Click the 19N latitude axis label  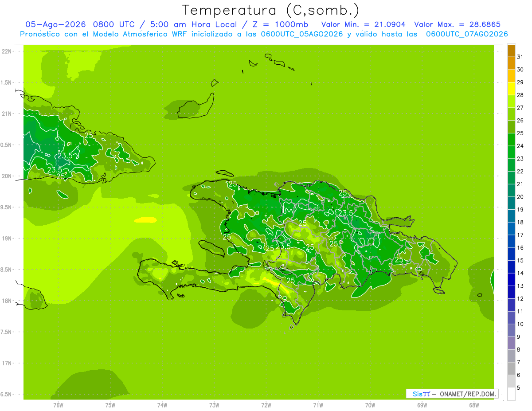pyautogui.click(x=7, y=238)
